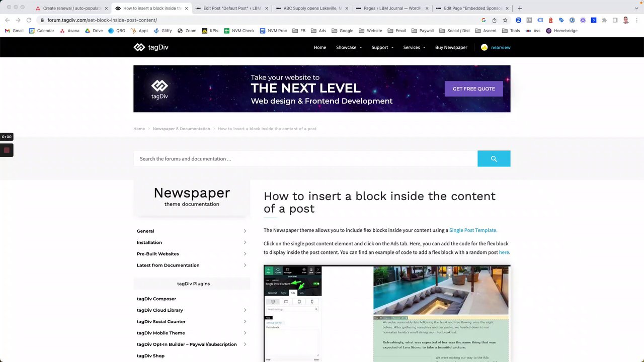
Task: Bookmark this page with the star icon
Action: click(505, 20)
